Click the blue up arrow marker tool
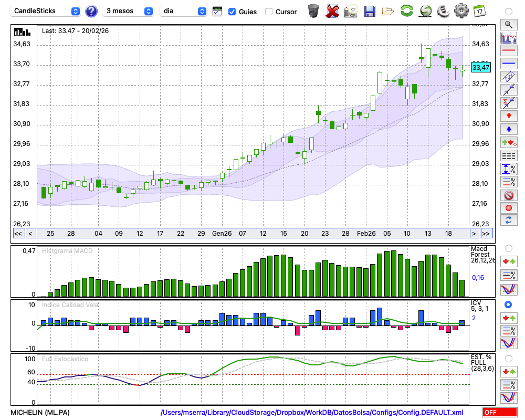The image size is (525, 420). tap(508, 129)
